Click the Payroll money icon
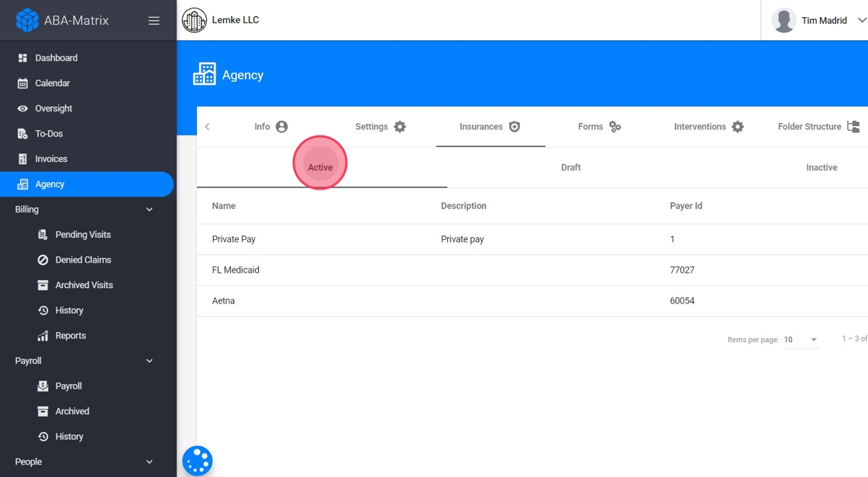The height and width of the screenshot is (477, 868). (x=43, y=386)
